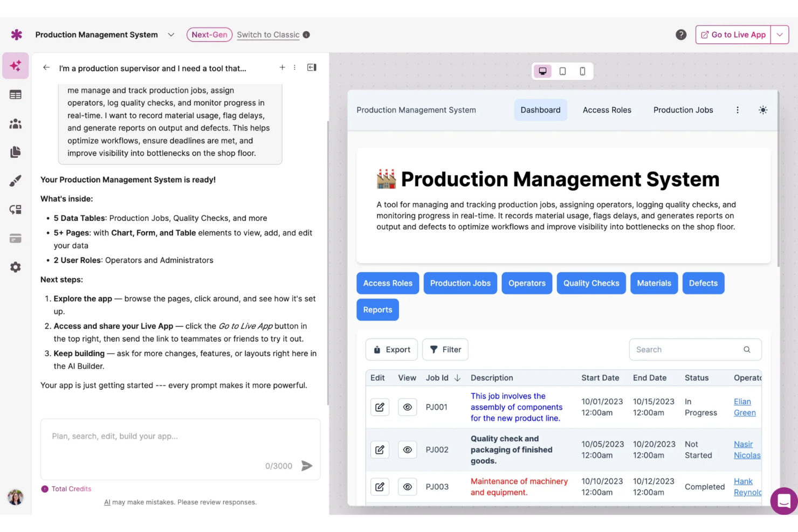Click the table Search field
Image resolution: width=798 pixels, height=532 pixels.
[695, 350]
